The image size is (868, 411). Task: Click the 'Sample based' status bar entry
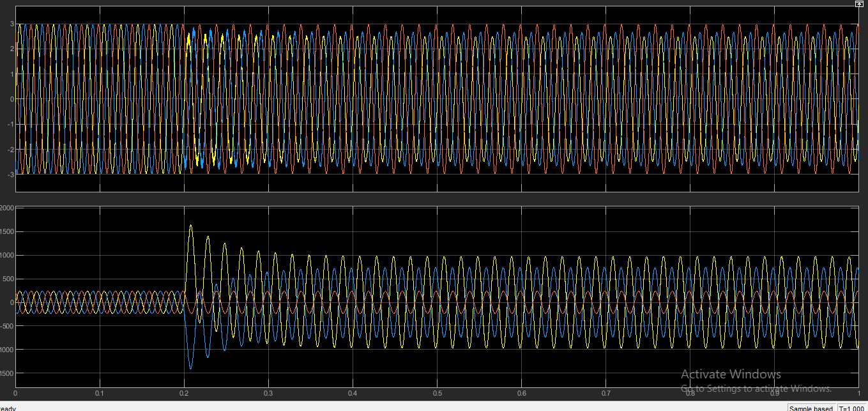pos(811,408)
